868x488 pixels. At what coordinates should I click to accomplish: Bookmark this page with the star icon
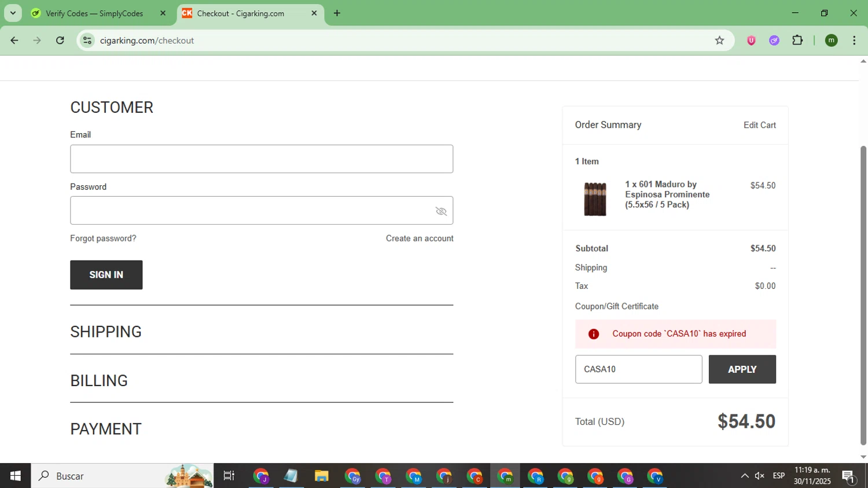[x=719, y=41]
